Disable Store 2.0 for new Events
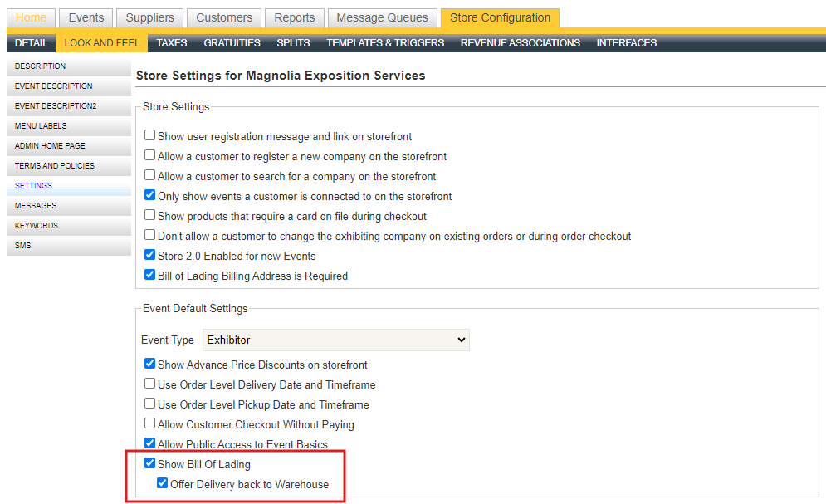Image resolution: width=826 pixels, height=504 pixels. pyautogui.click(x=149, y=256)
